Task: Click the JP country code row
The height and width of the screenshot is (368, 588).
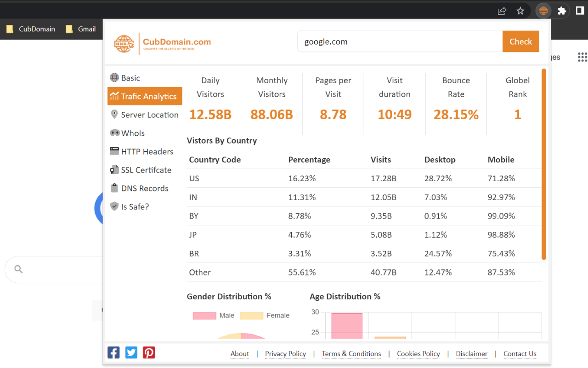Action: pos(364,235)
